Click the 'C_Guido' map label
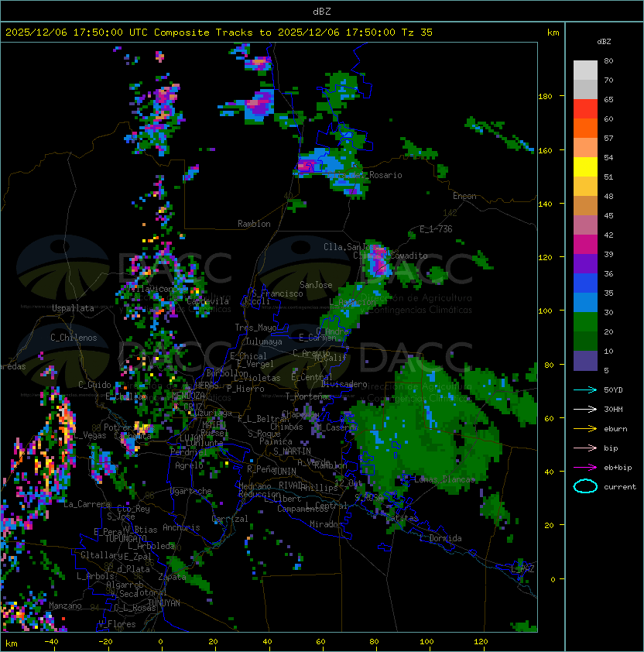 (x=94, y=385)
